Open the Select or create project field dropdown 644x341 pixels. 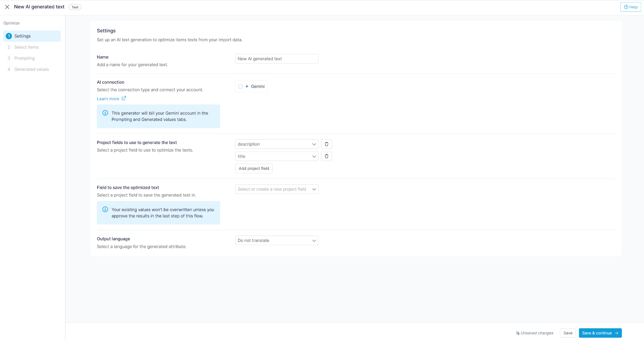277,189
